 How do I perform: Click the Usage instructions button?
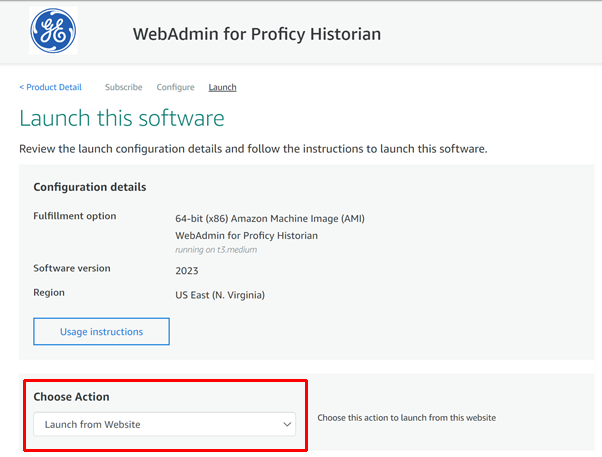(x=101, y=331)
